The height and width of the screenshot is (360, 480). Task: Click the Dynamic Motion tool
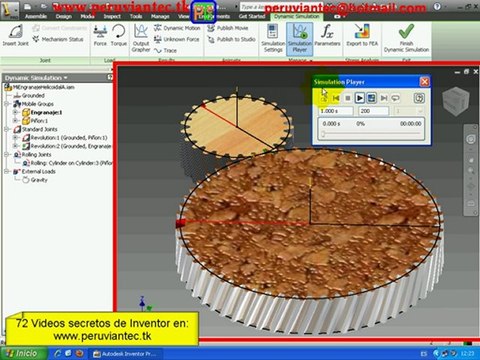pos(177,28)
